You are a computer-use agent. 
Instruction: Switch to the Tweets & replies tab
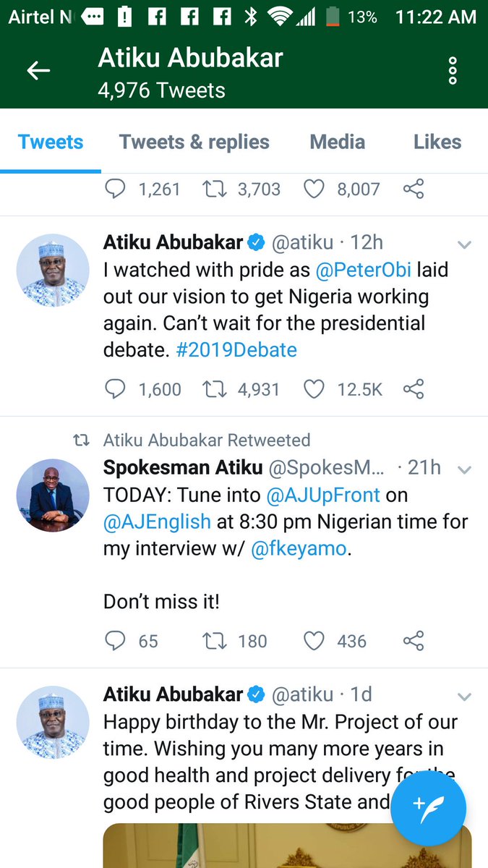[194, 142]
